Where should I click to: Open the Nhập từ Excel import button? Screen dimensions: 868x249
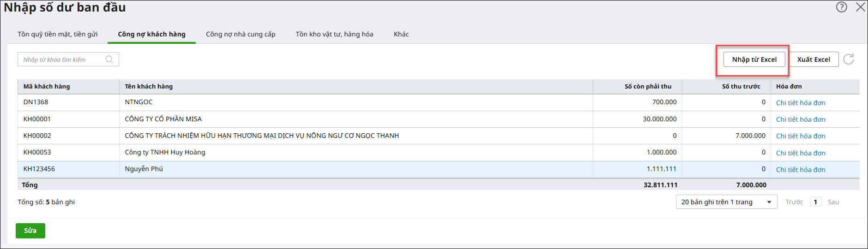pos(754,59)
